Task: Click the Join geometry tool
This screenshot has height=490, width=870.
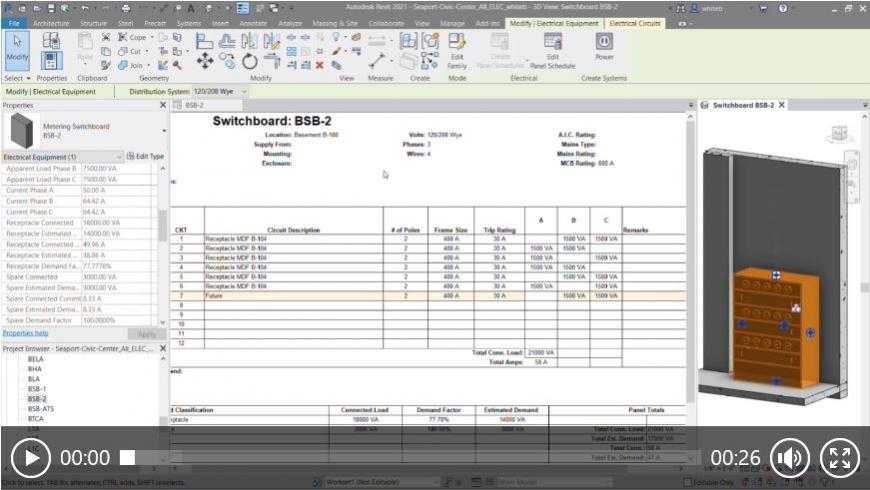Action: [131, 65]
